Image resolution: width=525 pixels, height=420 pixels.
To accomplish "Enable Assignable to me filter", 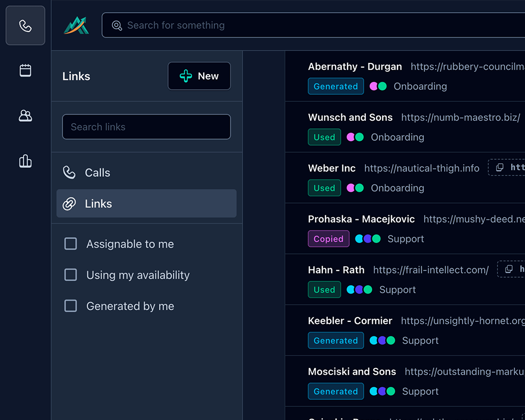I will click(71, 244).
